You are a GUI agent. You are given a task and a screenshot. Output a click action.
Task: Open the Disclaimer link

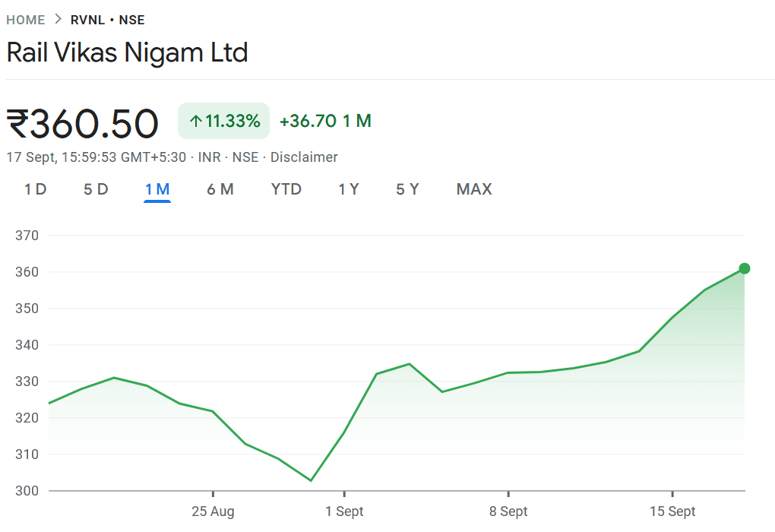click(303, 157)
